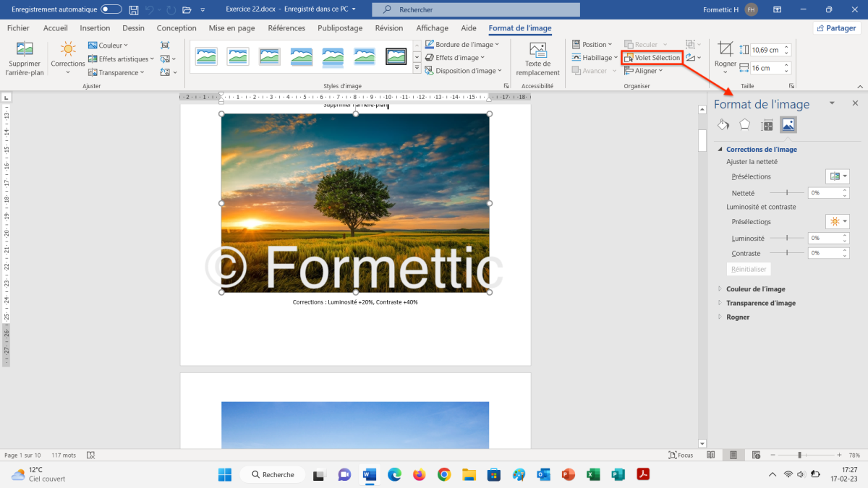
Task: Open the Aligner dropdown
Action: point(644,71)
